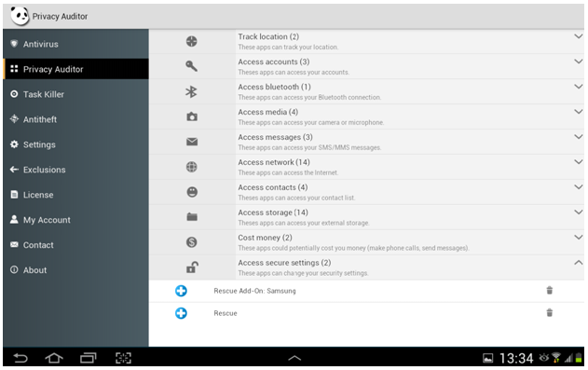Click the Access messages envelope icon

pos(192,142)
